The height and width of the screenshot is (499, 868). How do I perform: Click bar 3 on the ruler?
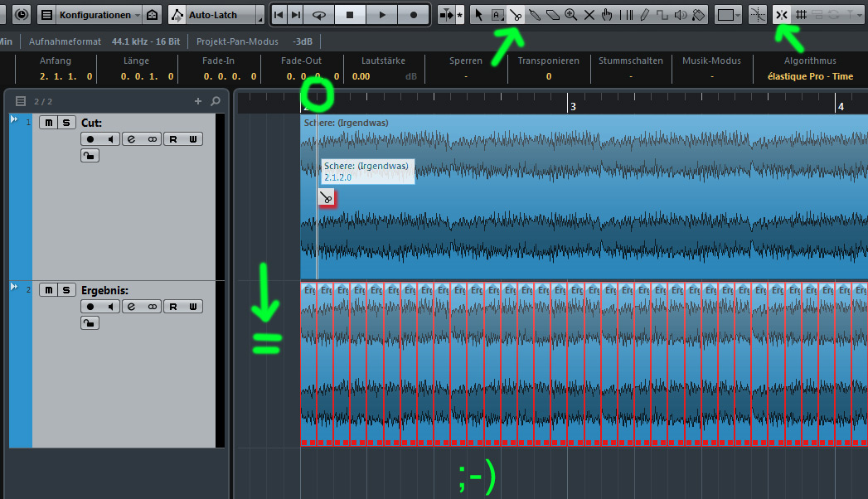click(573, 106)
